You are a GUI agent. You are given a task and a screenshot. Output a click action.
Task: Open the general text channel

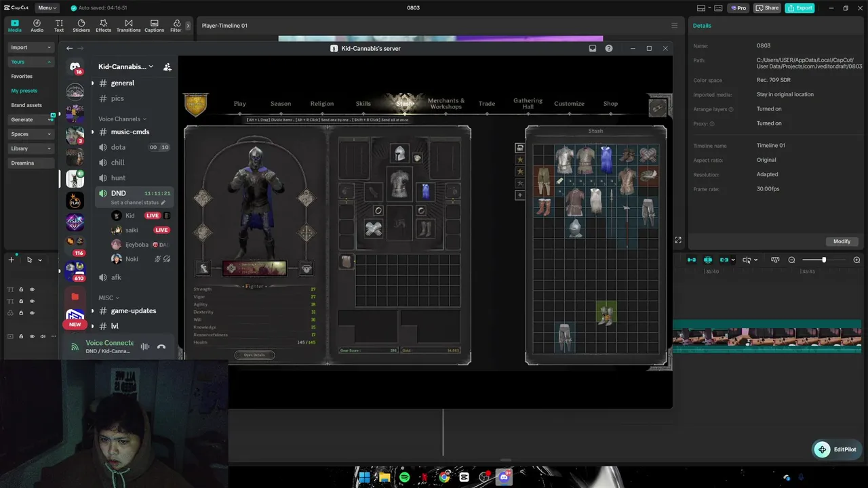coord(122,83)
